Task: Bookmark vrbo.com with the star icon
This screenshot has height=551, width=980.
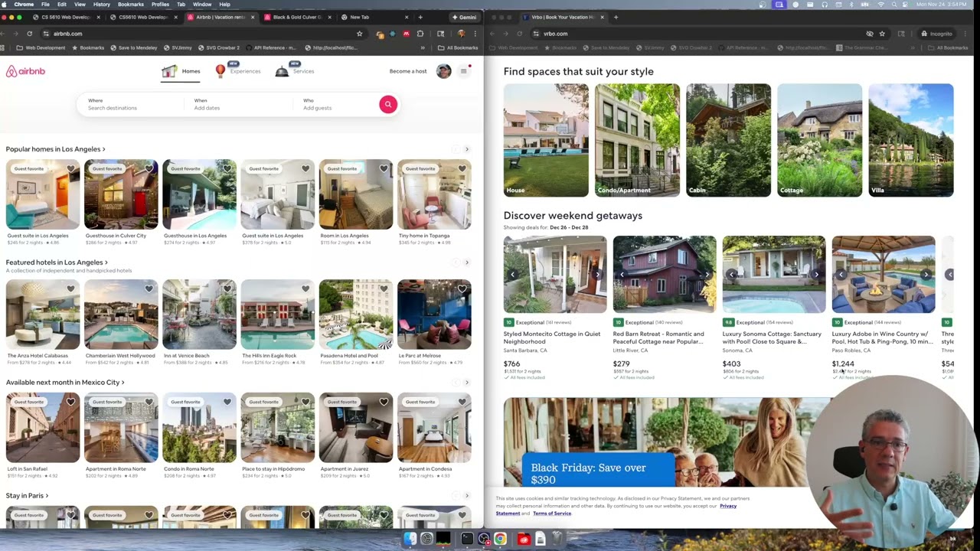Action: pos(882,34)
